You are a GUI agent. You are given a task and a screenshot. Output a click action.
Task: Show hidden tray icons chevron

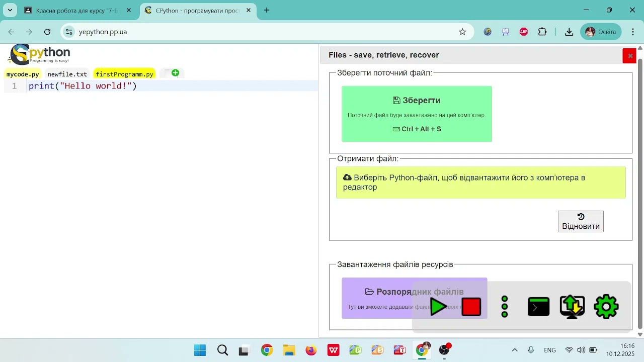[515, 350]
